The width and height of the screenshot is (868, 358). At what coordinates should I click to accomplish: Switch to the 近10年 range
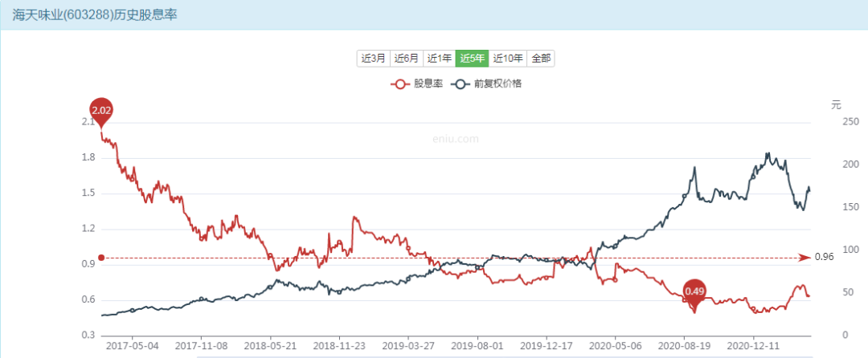point(508,58)
